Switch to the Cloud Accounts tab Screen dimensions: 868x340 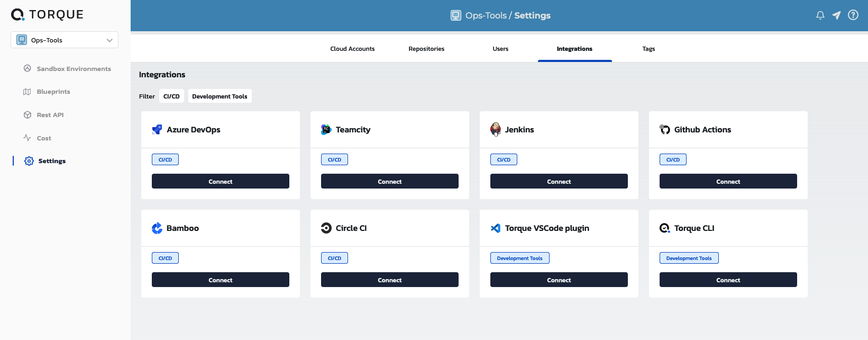click(352, 49)
